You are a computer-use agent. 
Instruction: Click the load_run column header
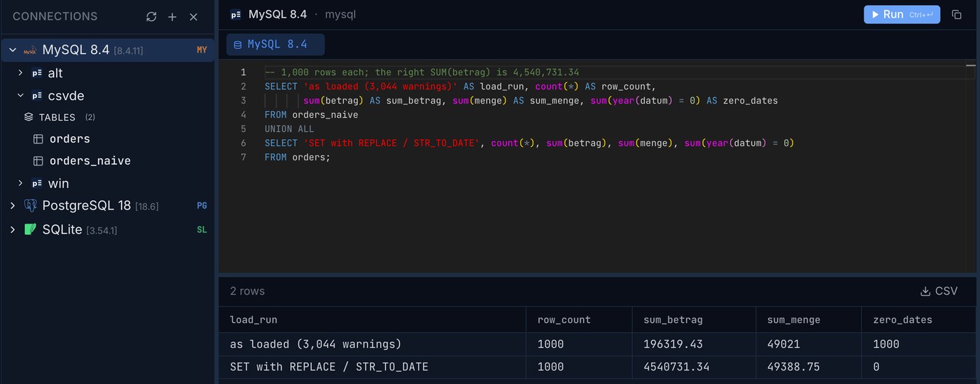(x=372, y=320)
